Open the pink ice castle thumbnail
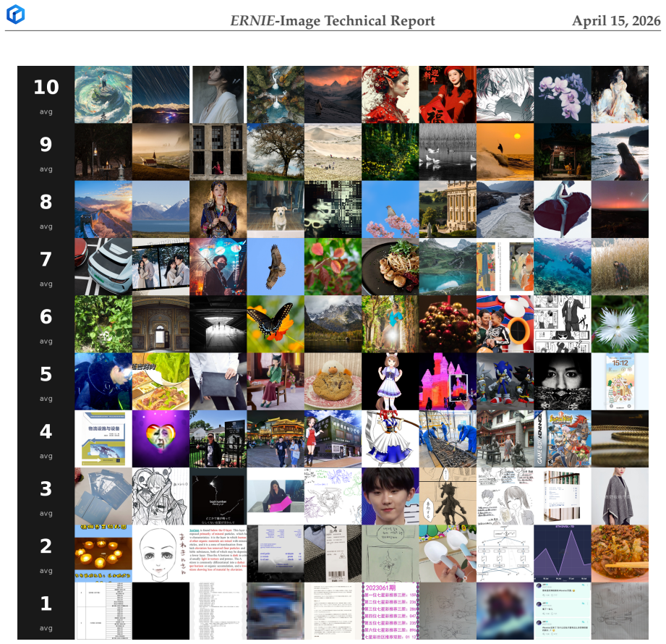Screen dimensions: 666x644 [x=448, y=381]
